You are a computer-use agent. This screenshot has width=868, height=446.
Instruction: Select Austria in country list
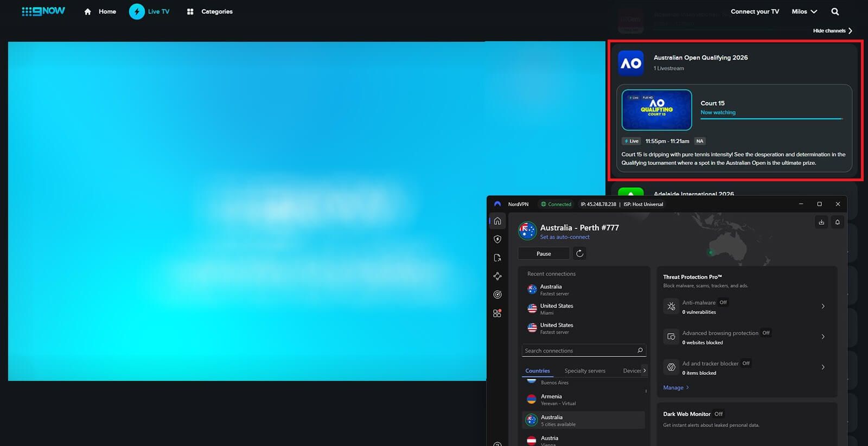[x=584, y=440]
